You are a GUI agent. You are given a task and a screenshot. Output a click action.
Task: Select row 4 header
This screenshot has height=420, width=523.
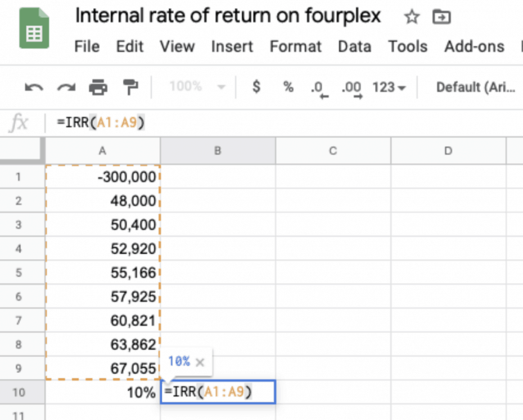pos(22,249)
